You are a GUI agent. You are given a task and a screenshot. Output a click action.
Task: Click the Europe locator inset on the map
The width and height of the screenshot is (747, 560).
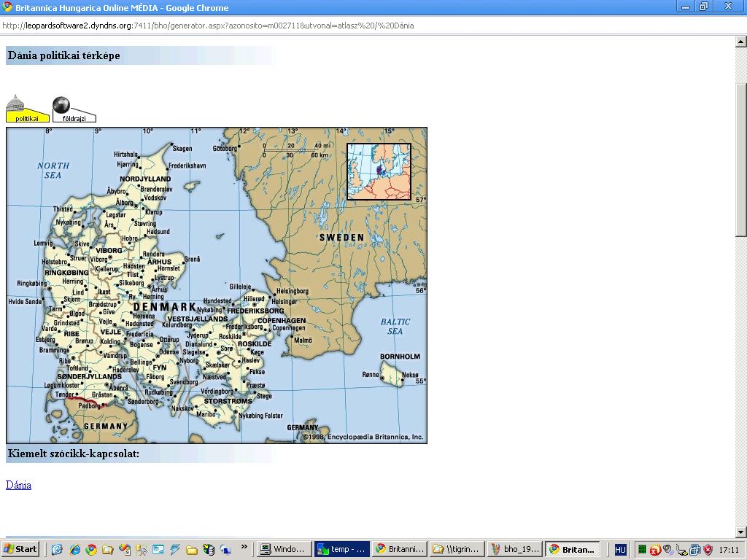379,171
